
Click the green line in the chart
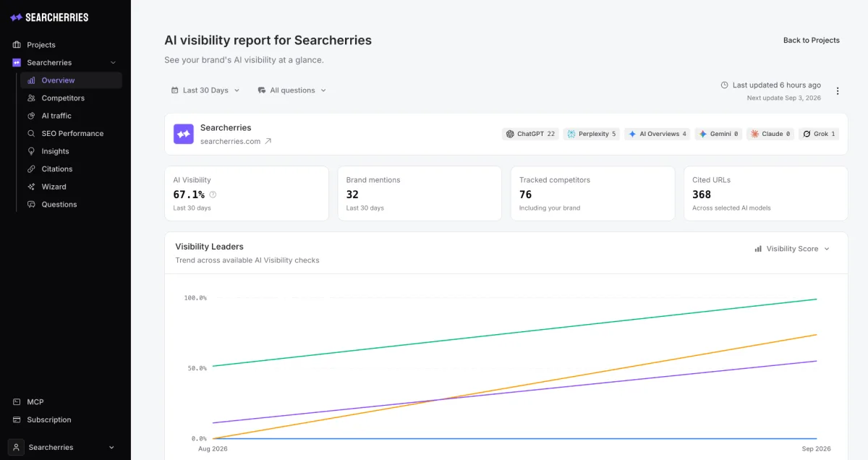point(514,333)
